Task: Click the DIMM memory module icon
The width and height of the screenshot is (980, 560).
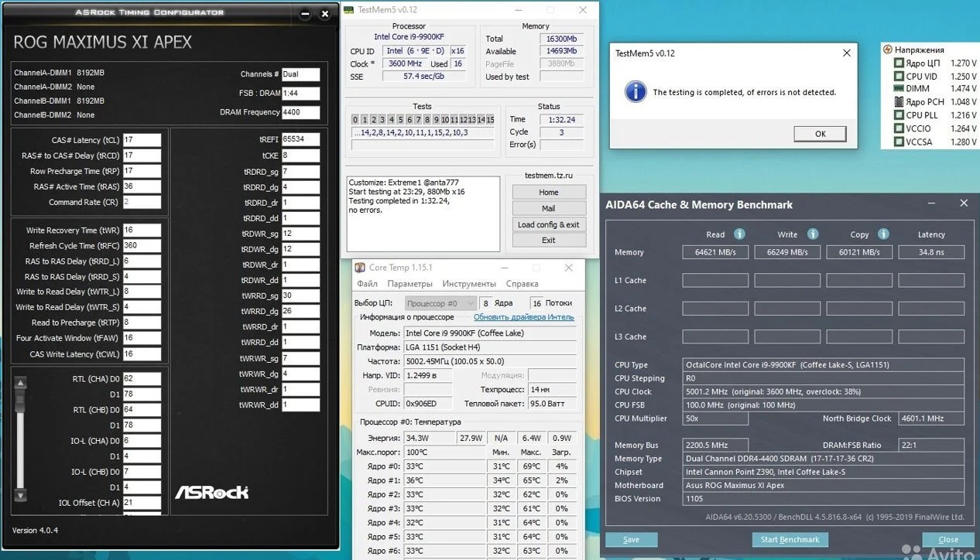Action: (x=899, y=89)
